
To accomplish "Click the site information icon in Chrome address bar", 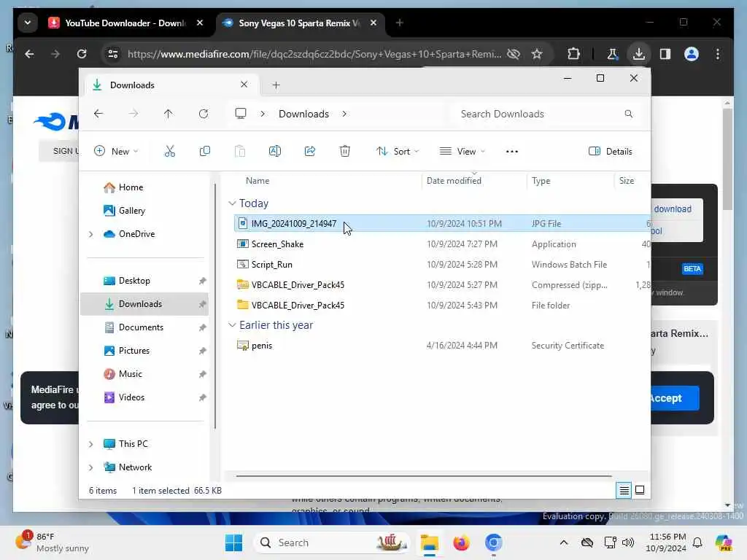I will click(113, 54).
